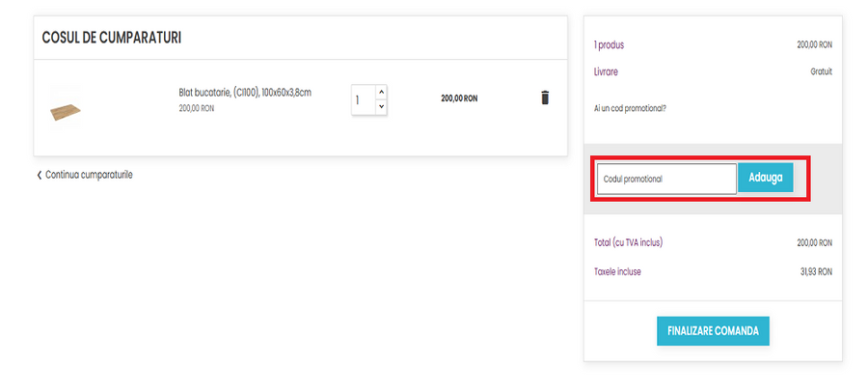Screen dimensions: 868x391
Task: Open the Blat bucatarie (CI100) product link
Action: [x=245, y=93]
